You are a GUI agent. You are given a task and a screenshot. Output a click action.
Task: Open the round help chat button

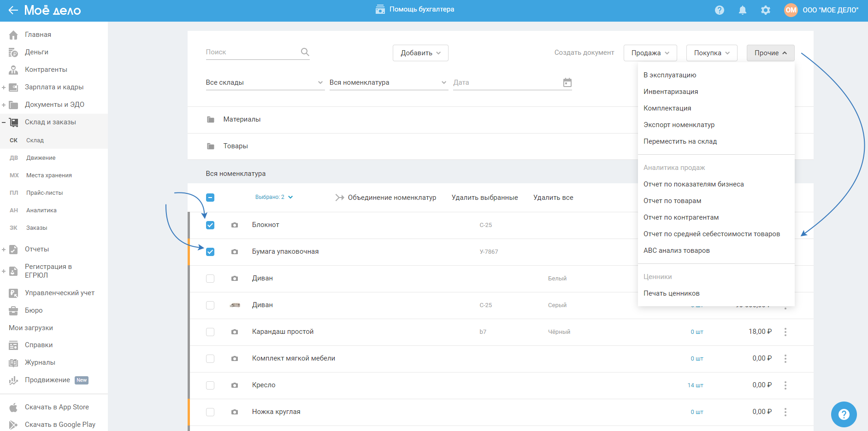[844, 414]
